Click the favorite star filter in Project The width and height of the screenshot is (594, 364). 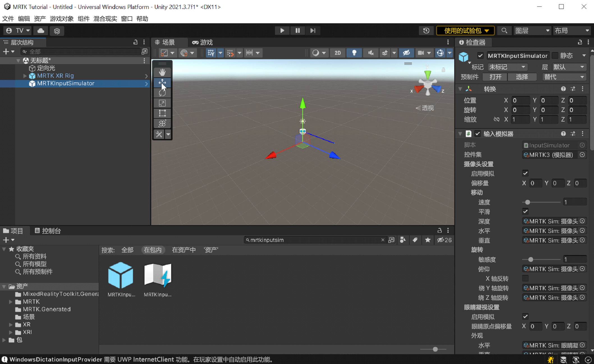(x=428, y=240)
